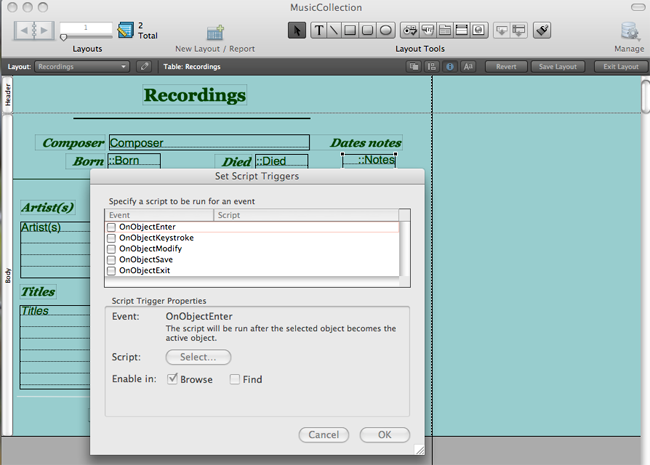650x465 pixels.
Task: Select the Button tool
Action: 427,31
